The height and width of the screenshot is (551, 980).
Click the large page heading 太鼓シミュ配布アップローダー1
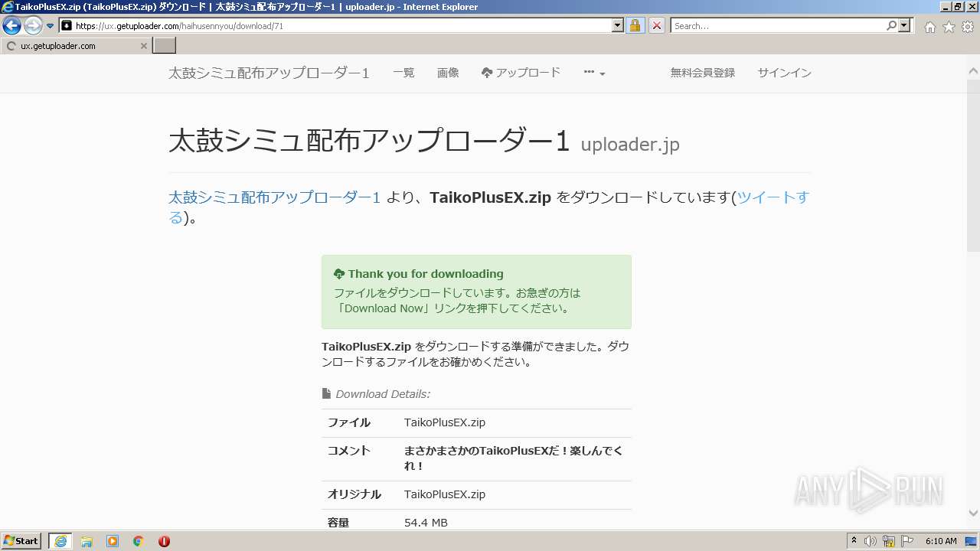(x=369, y=141)
